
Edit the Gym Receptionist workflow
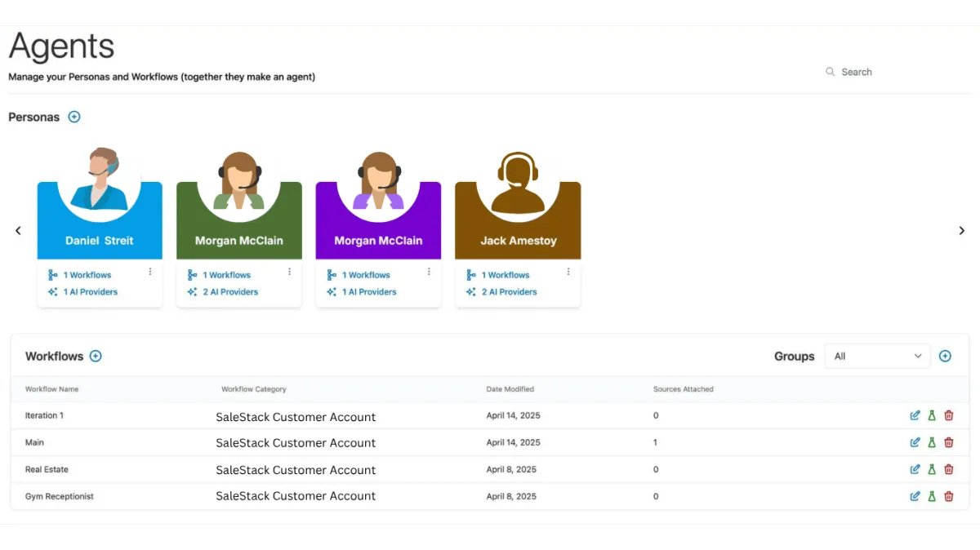(915, 496)
